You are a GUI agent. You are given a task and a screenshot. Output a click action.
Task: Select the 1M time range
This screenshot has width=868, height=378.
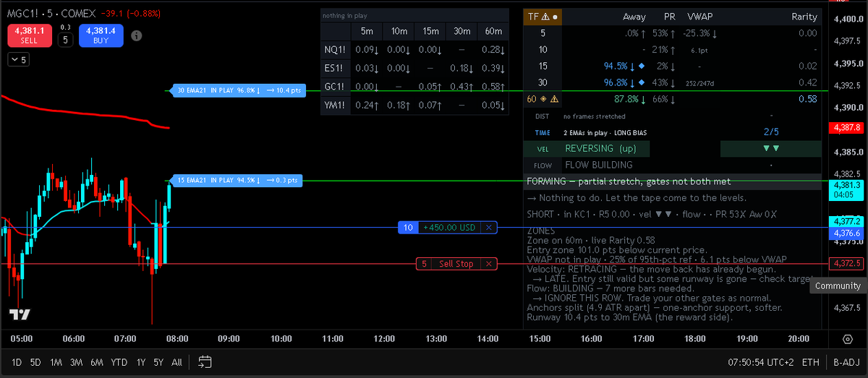tap(56, 362)
